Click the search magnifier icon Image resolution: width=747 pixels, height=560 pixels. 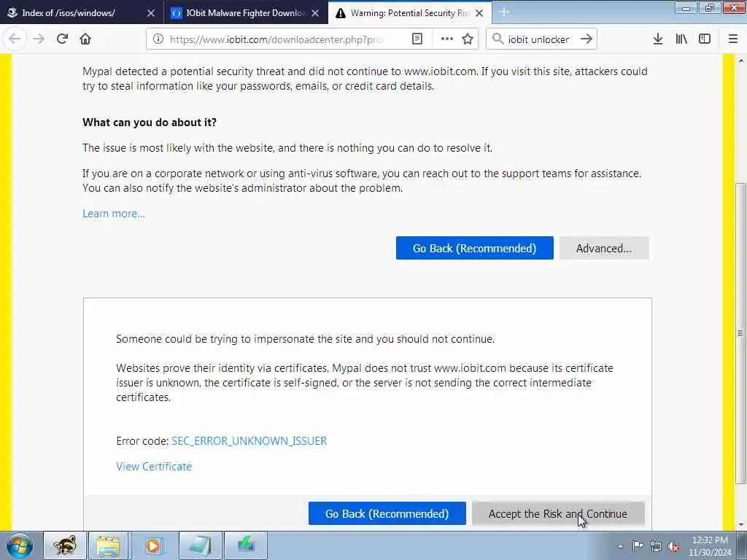pyautogui.click(x=498, y=39)
